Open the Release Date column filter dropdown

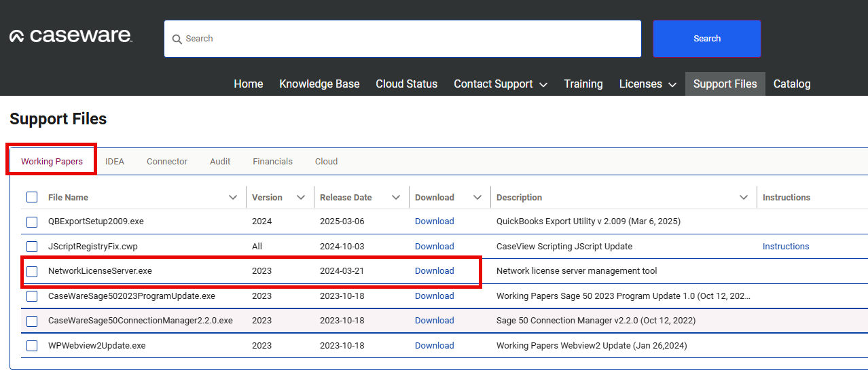[396, 198]
